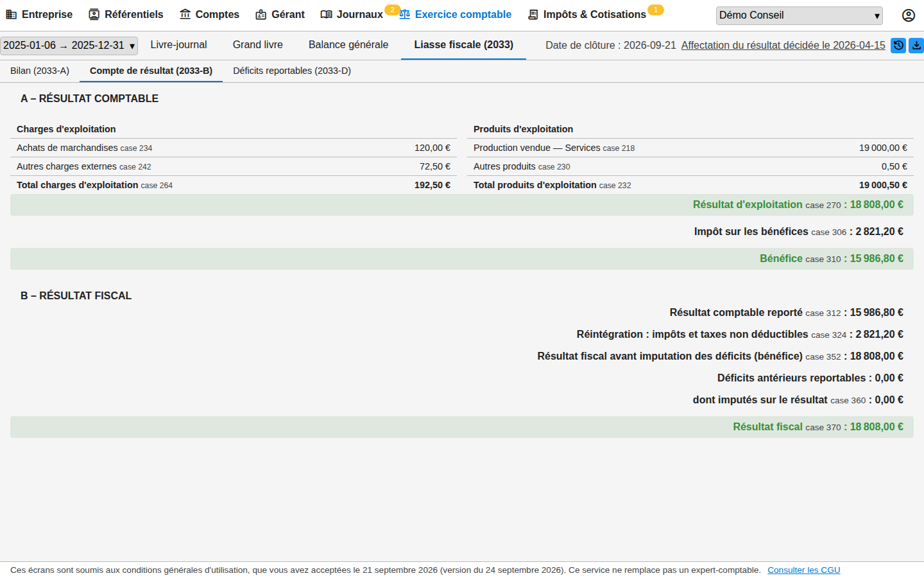The height and width of the screenshot is (578, 924).
Task: Open the Comptes menu
Action: point(209,14)
